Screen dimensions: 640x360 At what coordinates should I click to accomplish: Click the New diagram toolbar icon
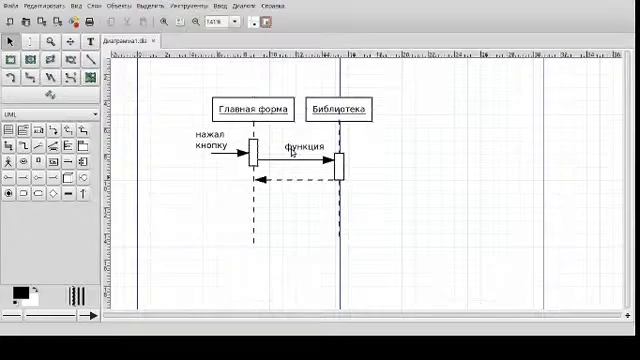coord(10,22)
